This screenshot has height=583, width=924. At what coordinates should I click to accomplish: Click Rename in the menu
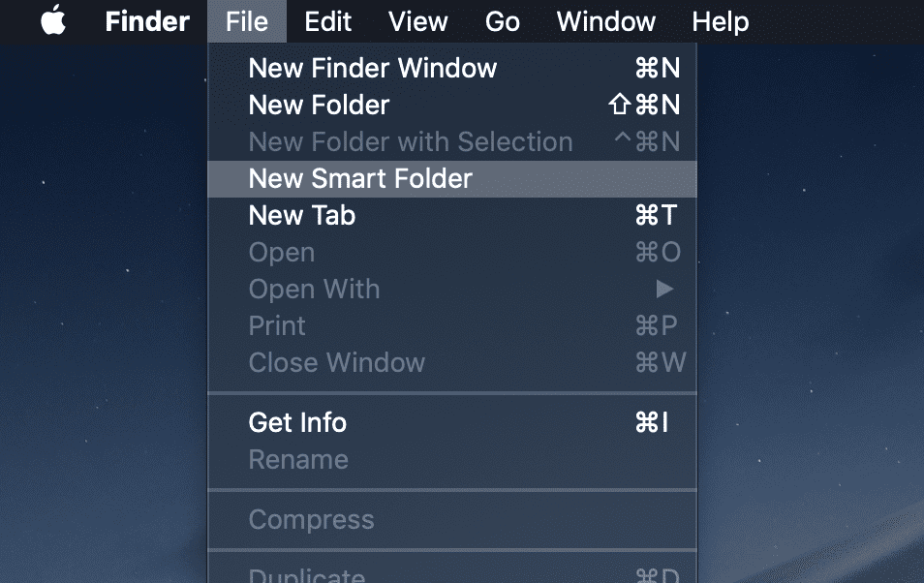(x=298, y=459)
